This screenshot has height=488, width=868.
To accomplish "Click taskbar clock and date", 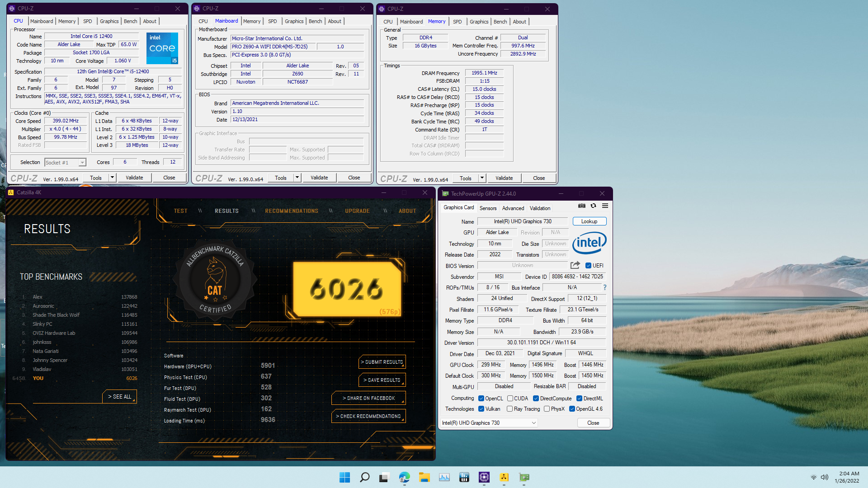I will click(847, 477).
